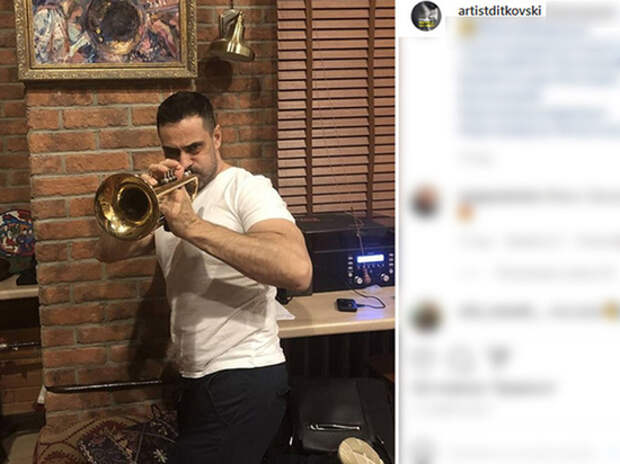
Task: Click the orange emoji in the first comment
Action: point(465,212)
